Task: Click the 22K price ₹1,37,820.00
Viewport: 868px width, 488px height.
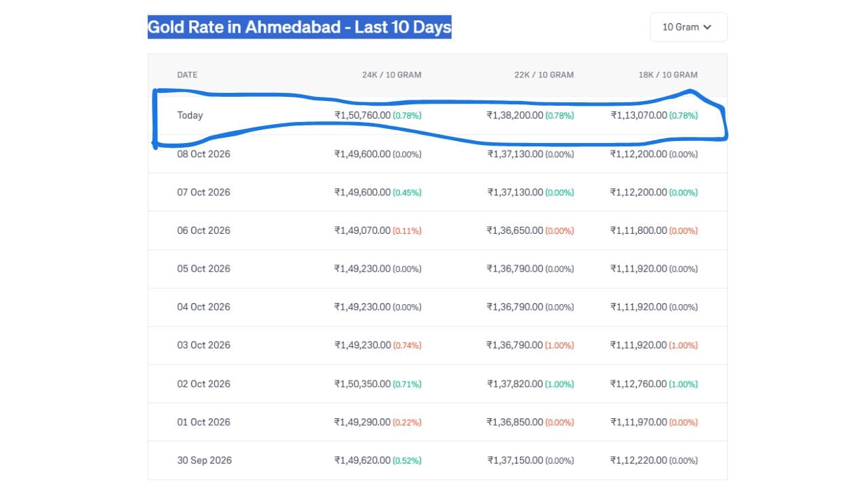Action: coord(515,384)
